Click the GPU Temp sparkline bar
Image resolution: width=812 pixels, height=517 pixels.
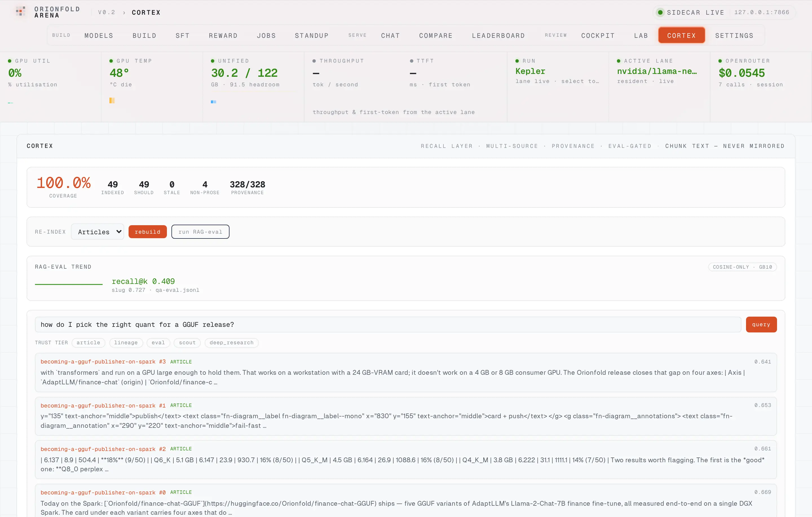[x=112, y=100]
